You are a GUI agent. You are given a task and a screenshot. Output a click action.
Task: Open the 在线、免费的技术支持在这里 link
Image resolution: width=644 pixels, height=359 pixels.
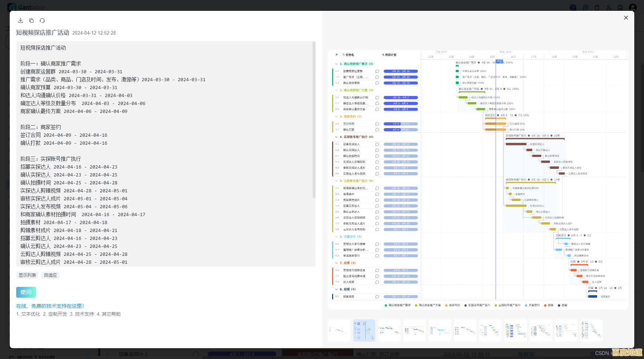click(x=50, y=306)
